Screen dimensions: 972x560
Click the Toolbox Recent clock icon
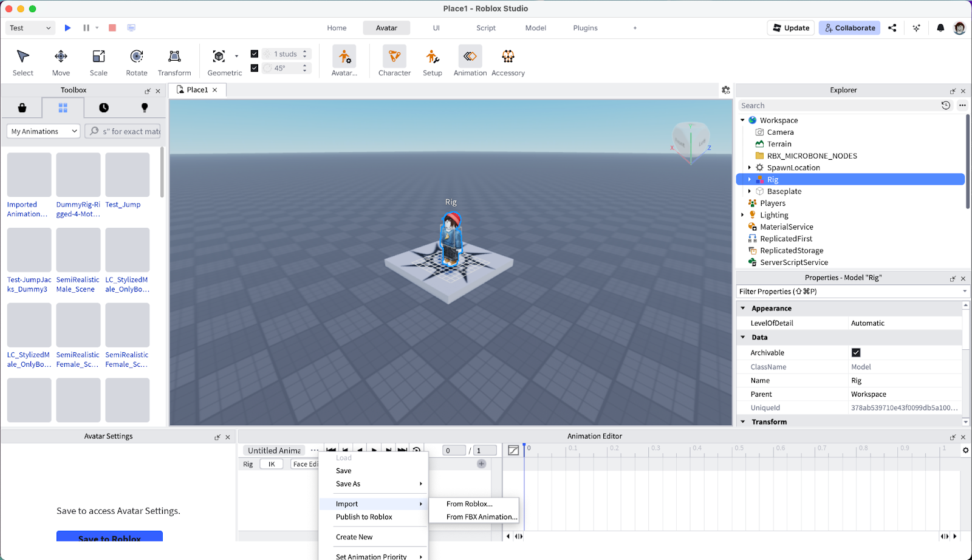point(104,108)
